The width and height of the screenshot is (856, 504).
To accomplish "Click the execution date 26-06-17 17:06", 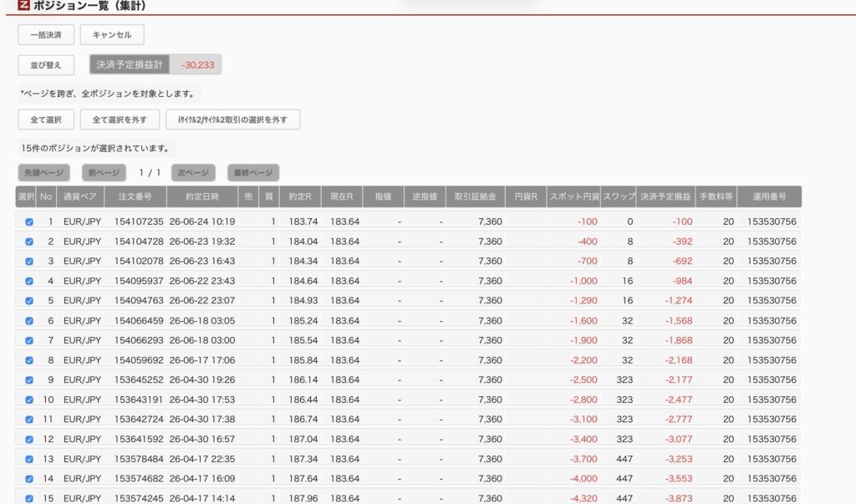I will pyautogui.click(x=202, y=360).
